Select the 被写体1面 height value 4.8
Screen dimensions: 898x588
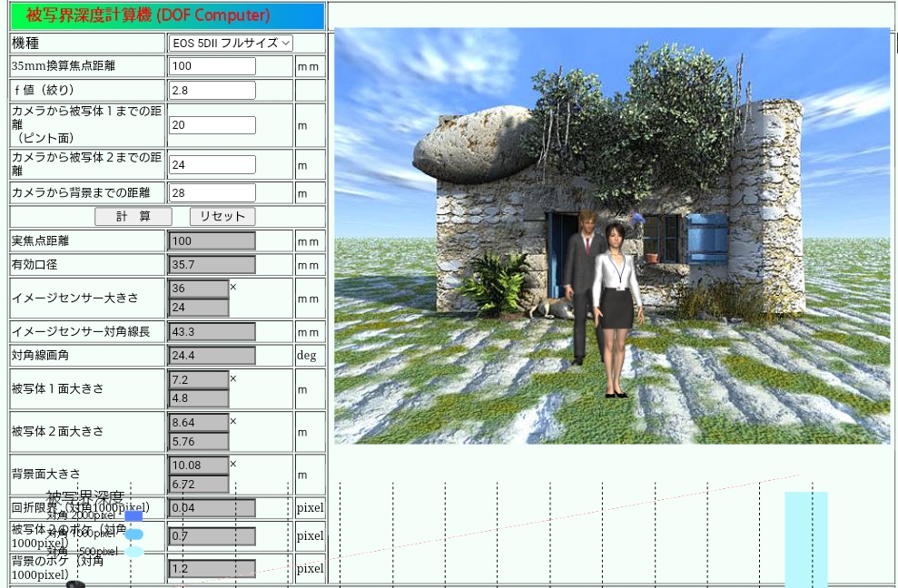(199, 398)
